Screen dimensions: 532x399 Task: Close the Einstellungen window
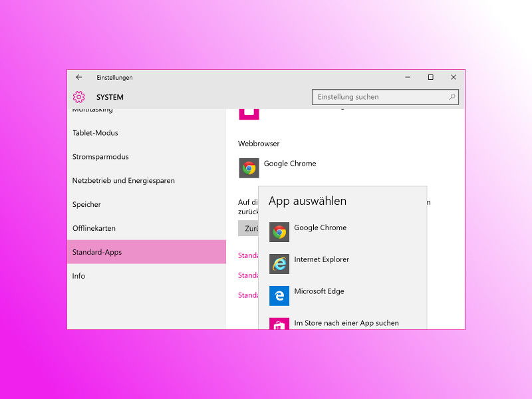pyautogui.click(x=454, y=77)
